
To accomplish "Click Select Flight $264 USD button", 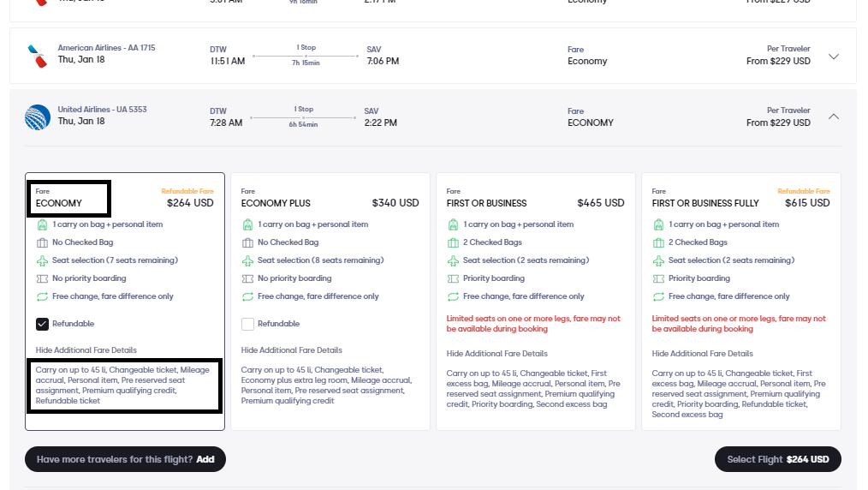I will [778, 459].
